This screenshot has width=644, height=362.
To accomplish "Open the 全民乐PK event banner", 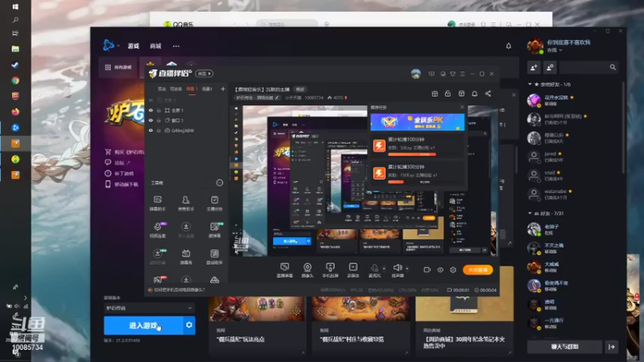I will (x=418, y=122).
